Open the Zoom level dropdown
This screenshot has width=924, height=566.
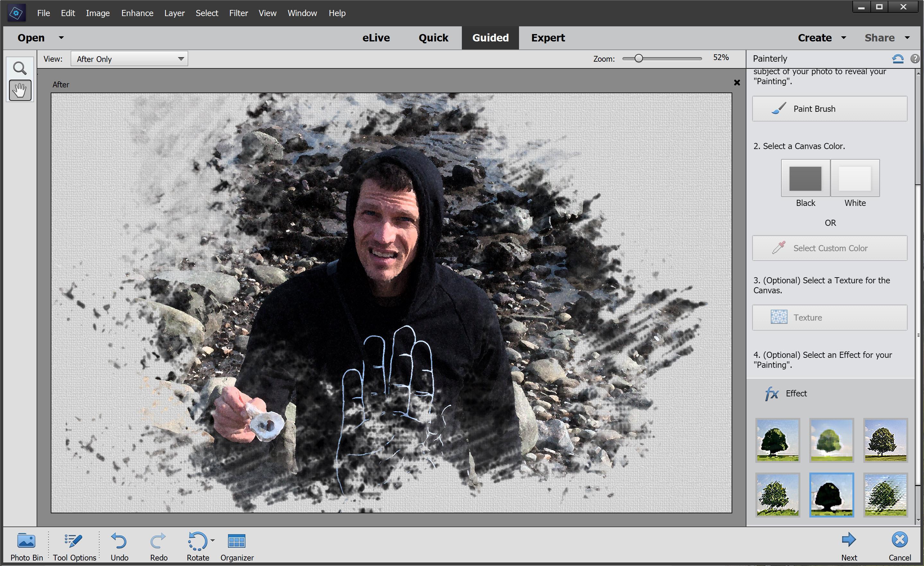[721, 59]
